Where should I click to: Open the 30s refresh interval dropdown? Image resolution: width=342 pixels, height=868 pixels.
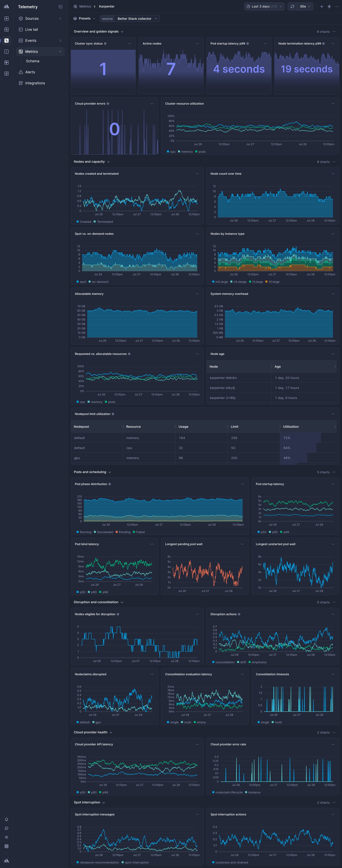[305, 6]
